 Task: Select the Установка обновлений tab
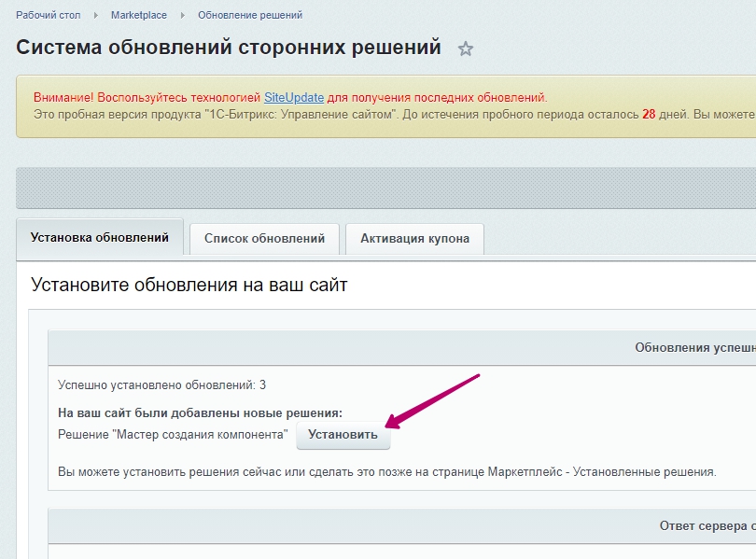(100, 237)
